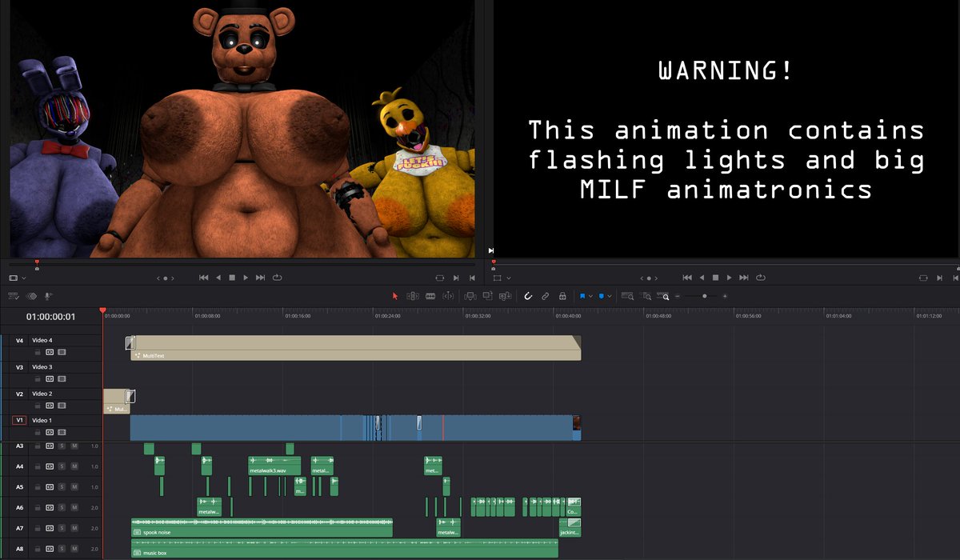Stop playback in timeline viewer
Screen dimensions: 960x560
pos(715,278)
